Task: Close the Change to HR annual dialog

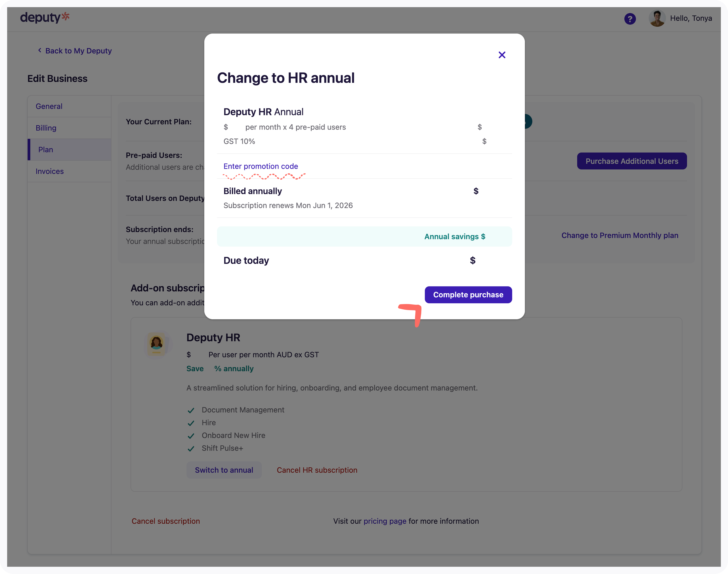Action: 502,55
